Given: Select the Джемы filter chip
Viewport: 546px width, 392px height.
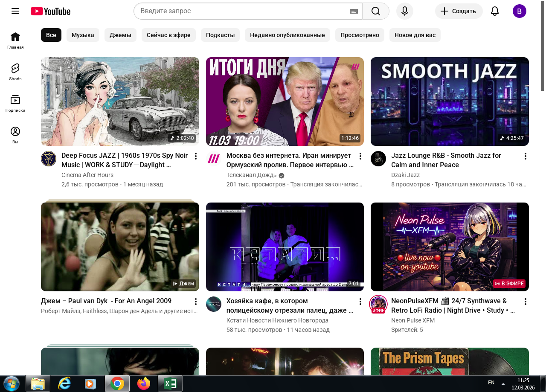Looking at the screenshot, I should pos(120,35).
